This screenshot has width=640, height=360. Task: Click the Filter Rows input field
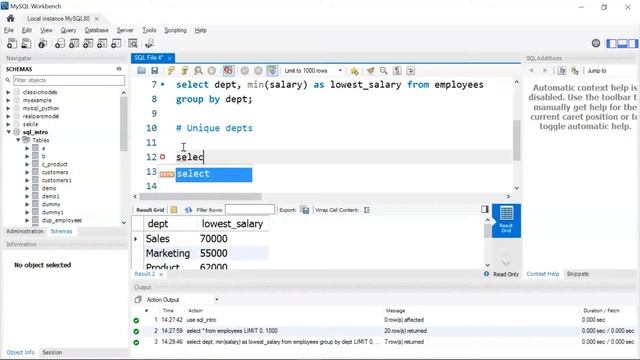(x=250, y=209)
